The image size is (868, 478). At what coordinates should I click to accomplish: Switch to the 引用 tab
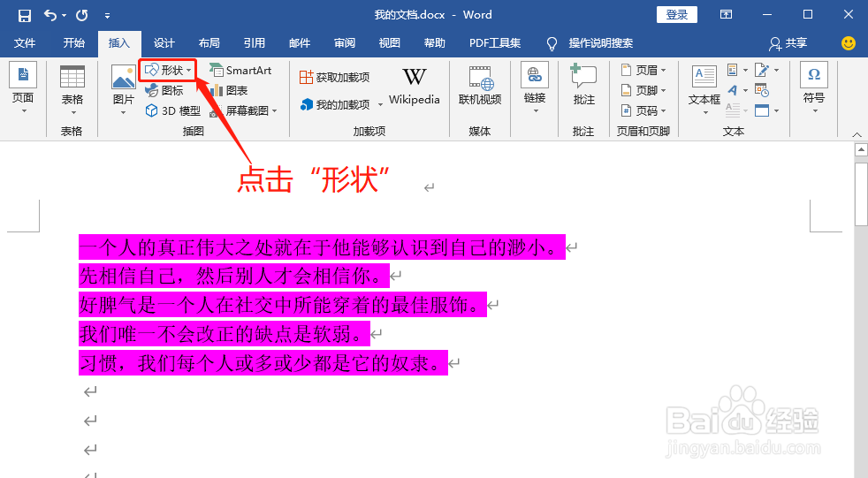tap(254, 43)
